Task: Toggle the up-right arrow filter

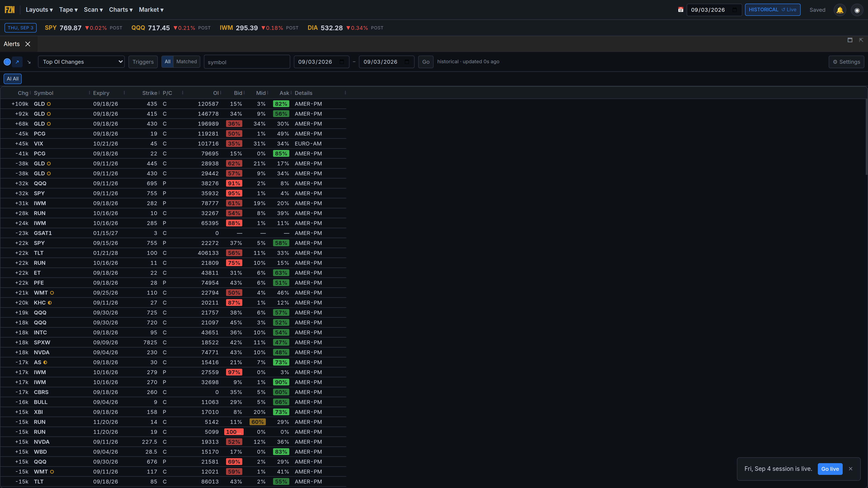Action: [x=17, y=62]
